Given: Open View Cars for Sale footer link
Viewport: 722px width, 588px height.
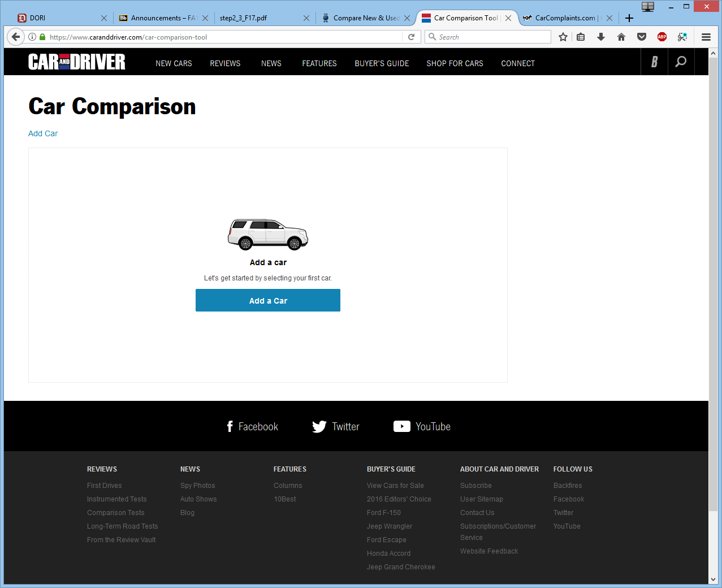Looking at the screenshot, I should pyautogui.click(x=395, y=486).
